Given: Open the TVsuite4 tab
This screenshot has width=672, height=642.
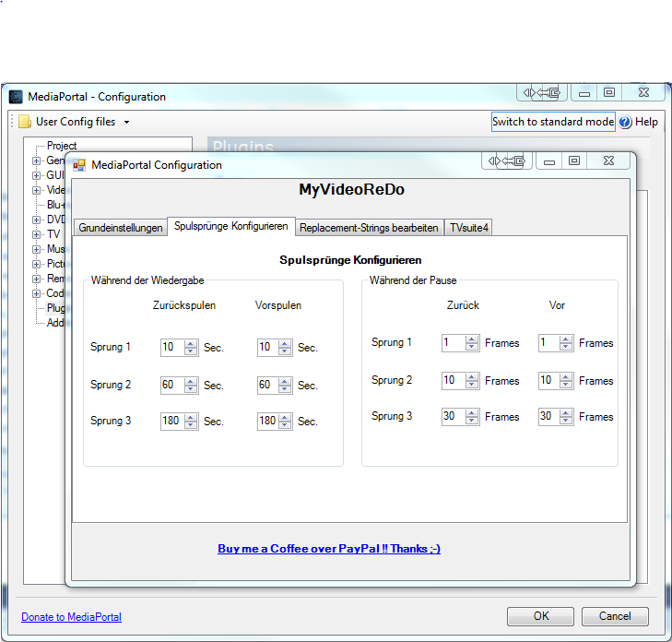Looking at the screenshot, I should pos(469,227).
